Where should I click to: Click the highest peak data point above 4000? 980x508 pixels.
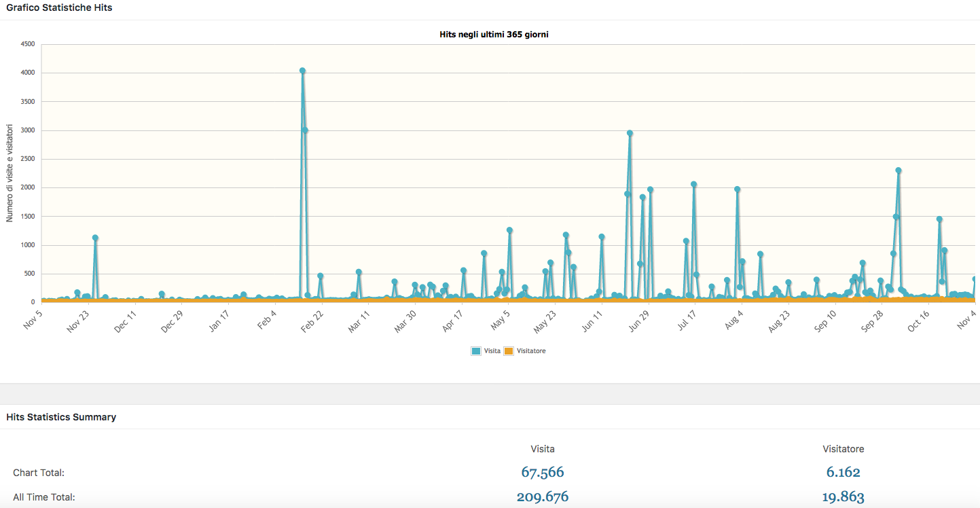pyautogui.click(x=302, y=71)
